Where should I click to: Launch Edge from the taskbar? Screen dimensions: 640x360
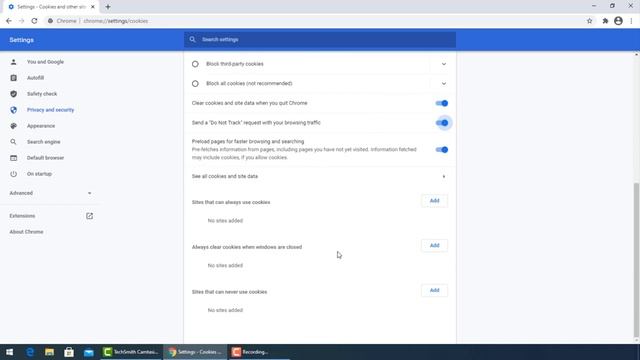pos(30,352)
